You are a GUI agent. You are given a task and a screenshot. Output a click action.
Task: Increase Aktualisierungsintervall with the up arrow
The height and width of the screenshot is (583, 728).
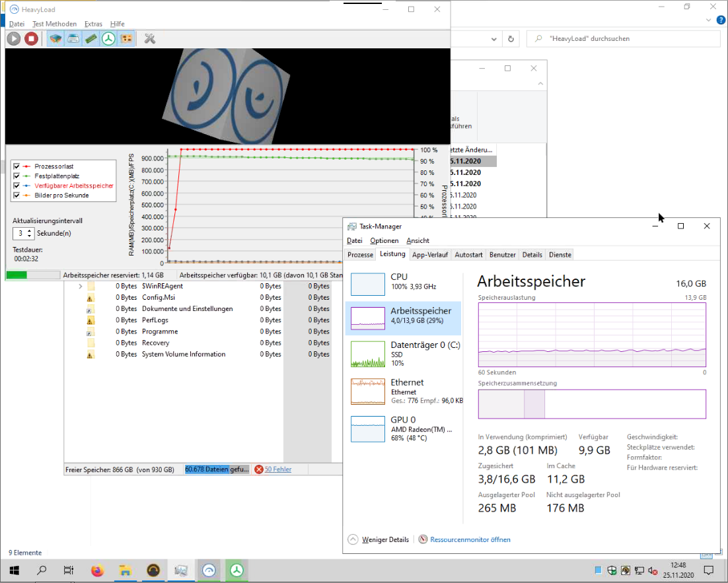pos(30,230)
